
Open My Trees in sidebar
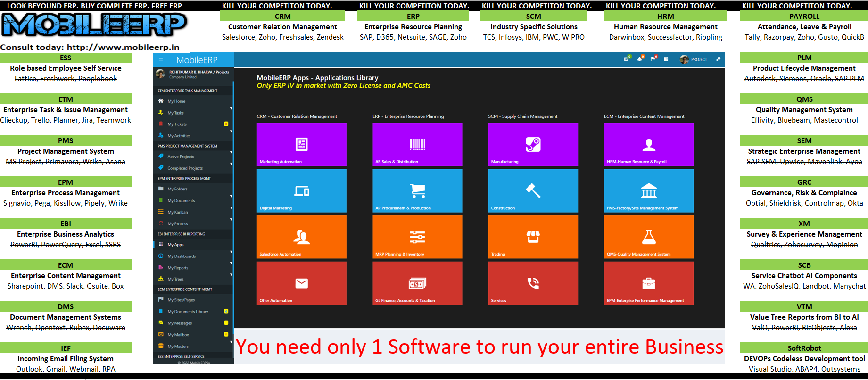(193, 279)
